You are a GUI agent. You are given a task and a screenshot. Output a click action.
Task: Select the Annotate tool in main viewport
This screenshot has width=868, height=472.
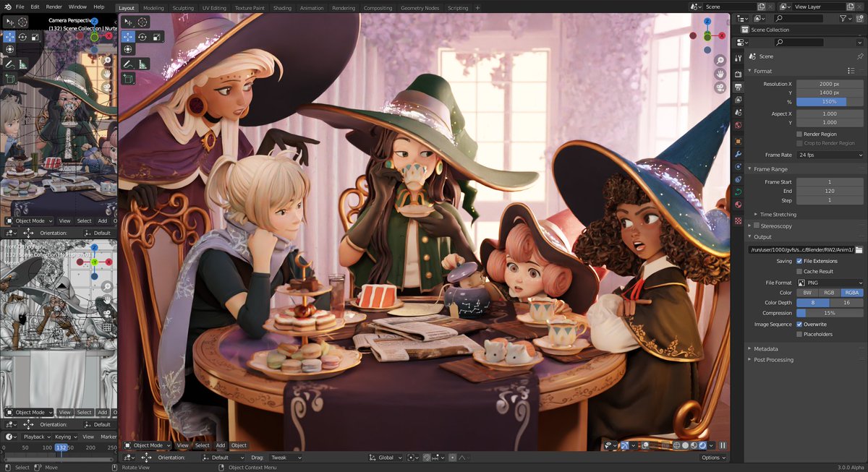point(128,63)
